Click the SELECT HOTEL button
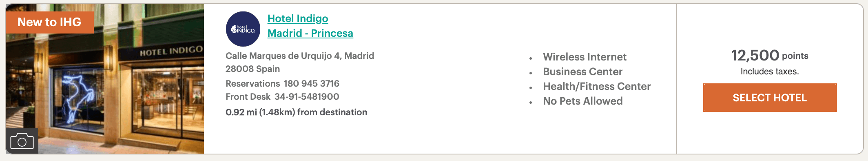This screenshot has width=868, height=161. point(770,98)
